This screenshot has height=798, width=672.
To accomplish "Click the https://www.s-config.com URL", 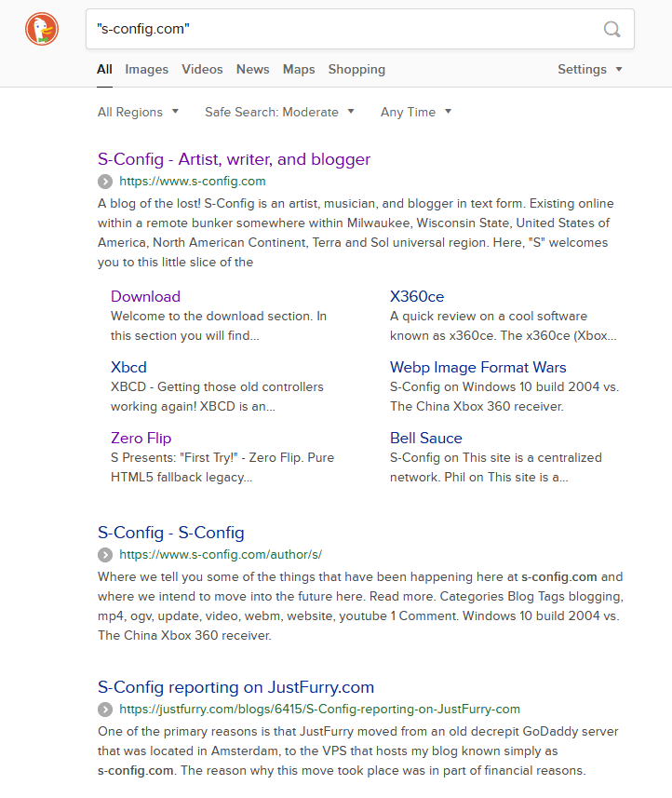I will click(x=193, y=182).
